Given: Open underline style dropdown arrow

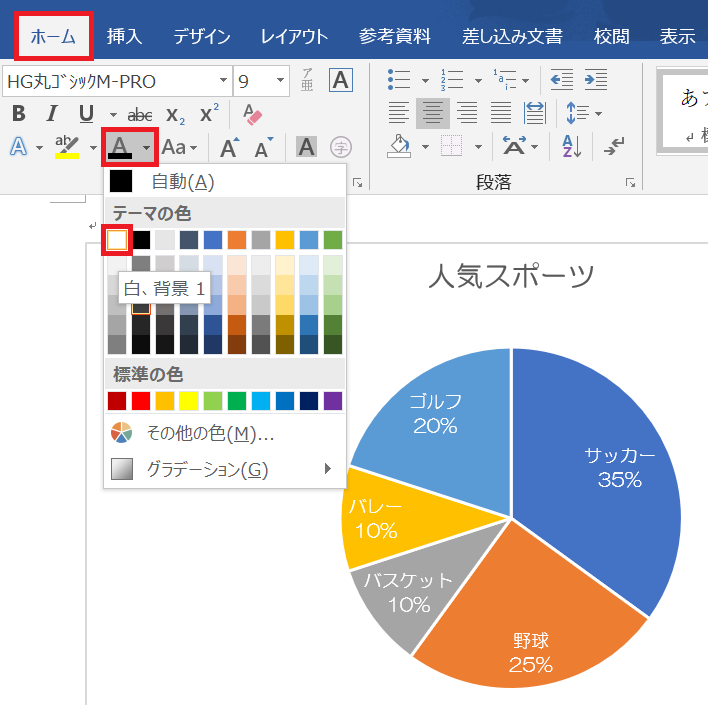Looking at the screenshot, I should coord(113,115).
